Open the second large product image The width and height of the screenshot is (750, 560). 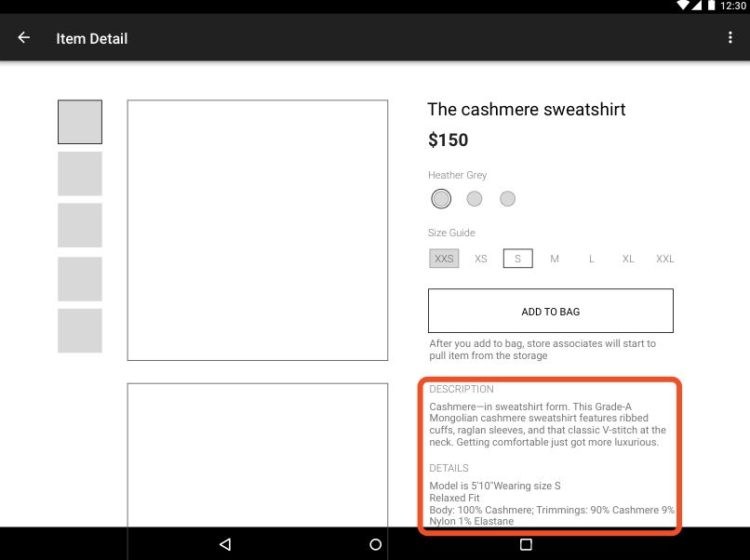coord(258,455)
